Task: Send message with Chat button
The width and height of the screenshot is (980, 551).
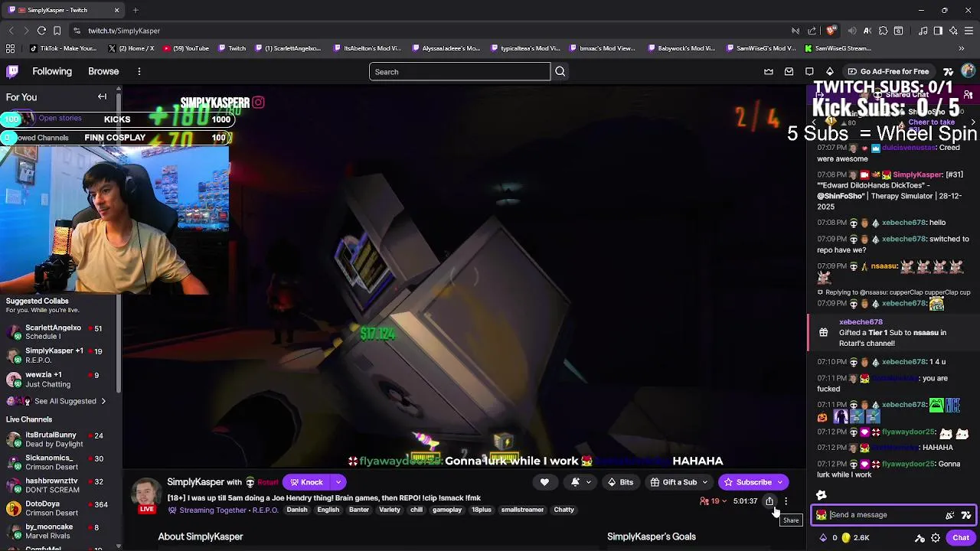Action: coord(961,538)
